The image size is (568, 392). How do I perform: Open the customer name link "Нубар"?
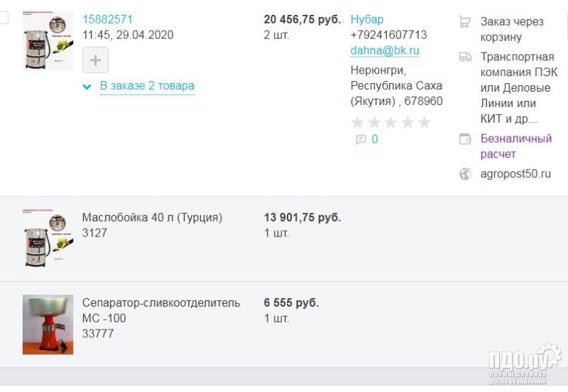[x=366, y=19]
